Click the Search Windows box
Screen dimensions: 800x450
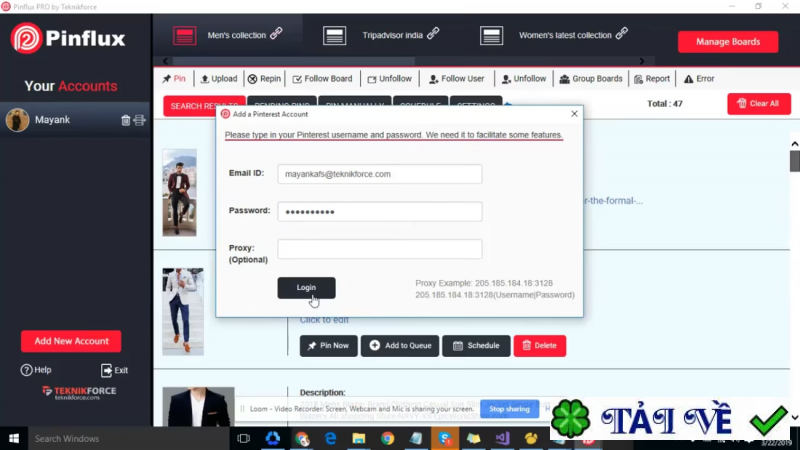[x=129, y=438]
